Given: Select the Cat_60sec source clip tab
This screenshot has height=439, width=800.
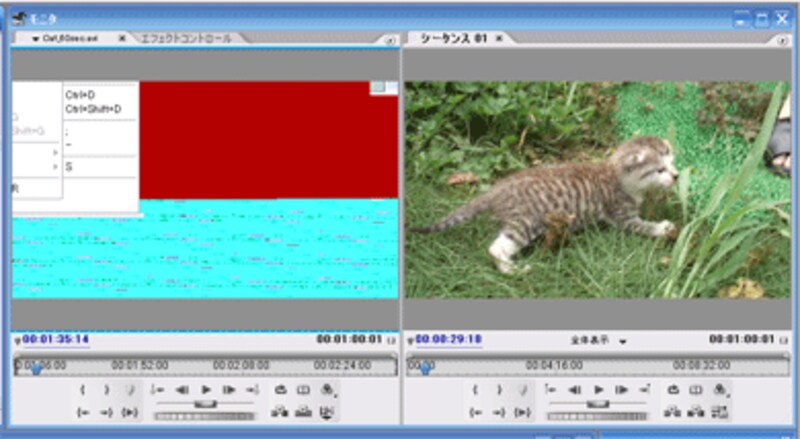Looking at the screenshot, I should [x=70, y=38].
